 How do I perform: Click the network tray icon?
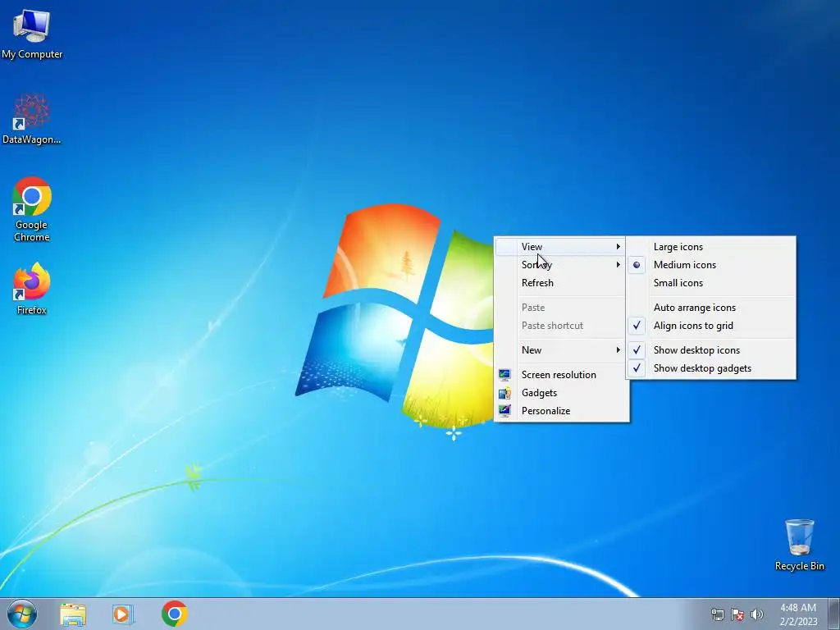pos(717,614)
